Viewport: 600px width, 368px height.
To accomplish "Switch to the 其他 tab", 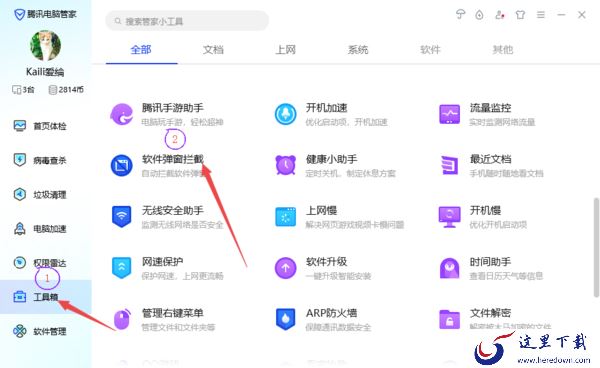I will point(502,49).
